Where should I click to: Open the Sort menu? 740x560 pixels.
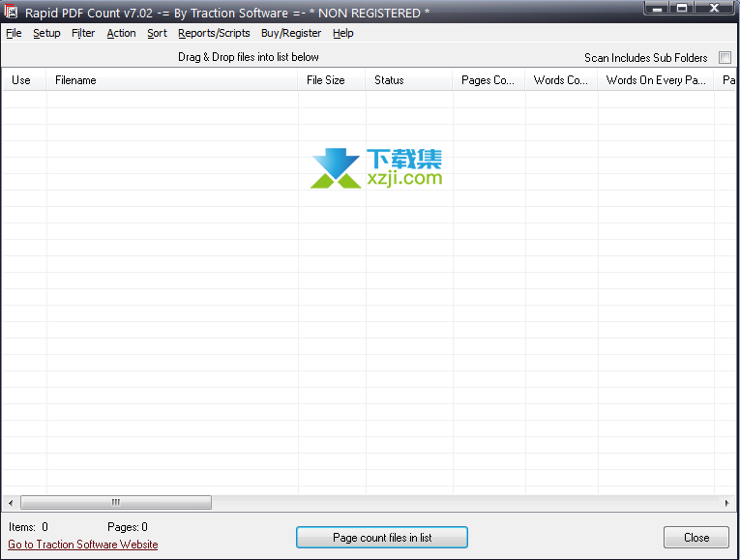click(157, 34)
